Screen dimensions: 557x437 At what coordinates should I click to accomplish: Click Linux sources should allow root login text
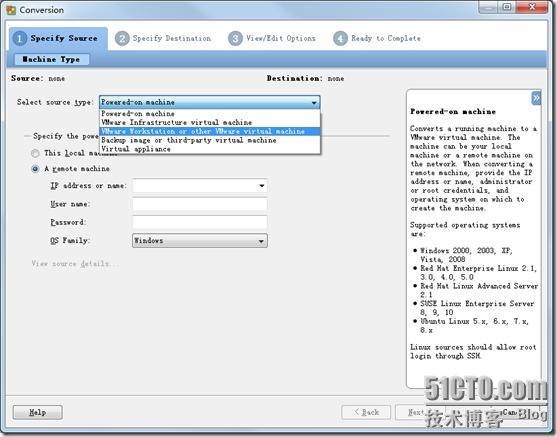(x=473, y=351)
